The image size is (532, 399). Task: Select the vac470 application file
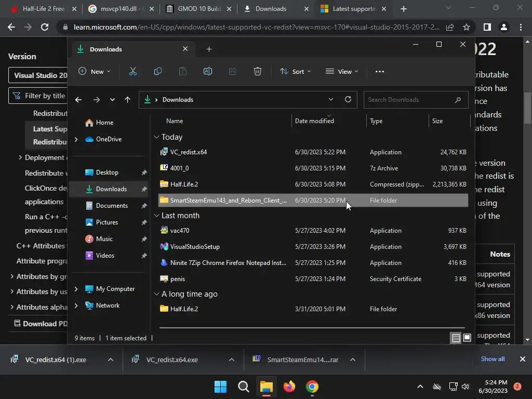313,231
